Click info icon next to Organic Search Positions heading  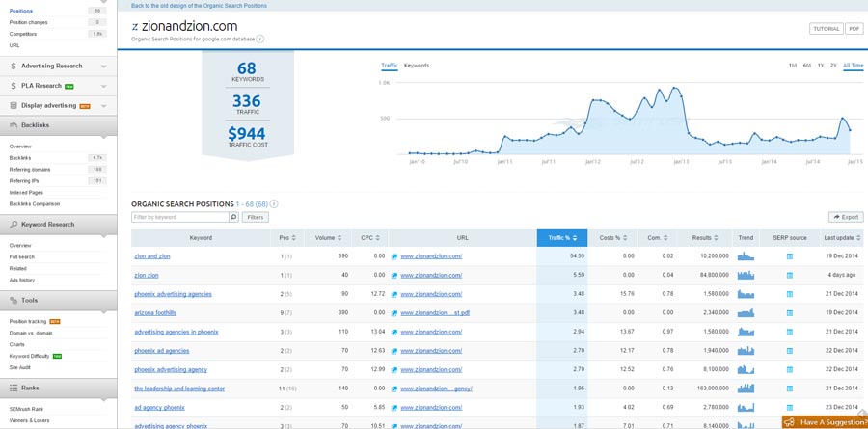[x=274, y=204]
